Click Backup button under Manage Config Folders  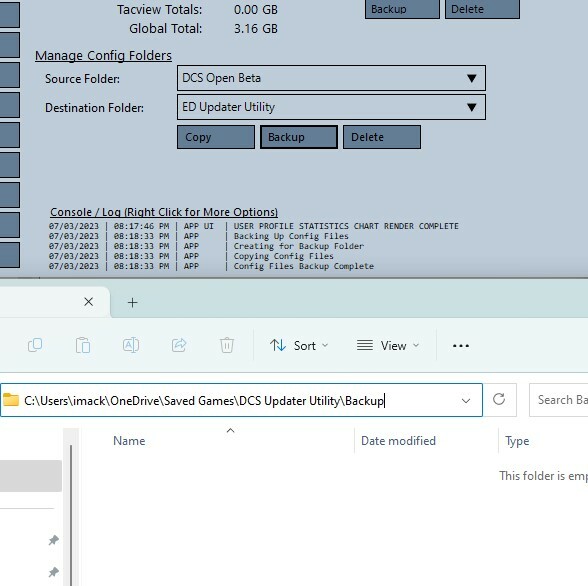point(299,137)
